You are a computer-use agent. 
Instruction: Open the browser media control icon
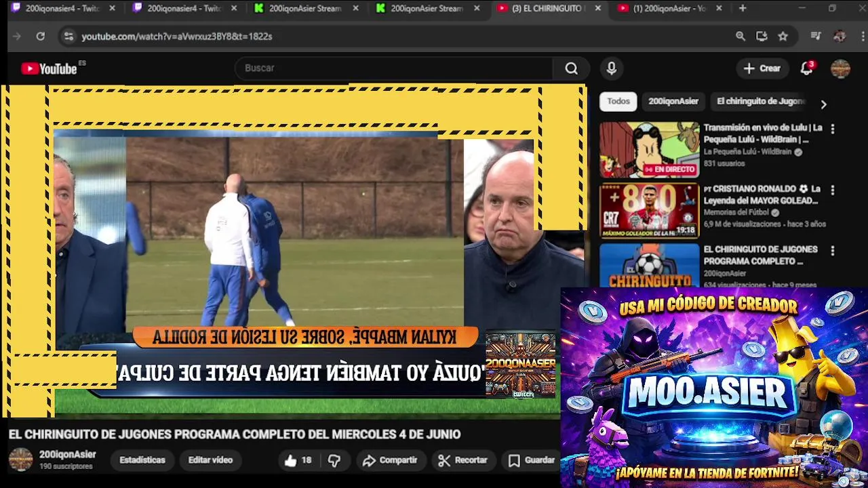(816, 37)
